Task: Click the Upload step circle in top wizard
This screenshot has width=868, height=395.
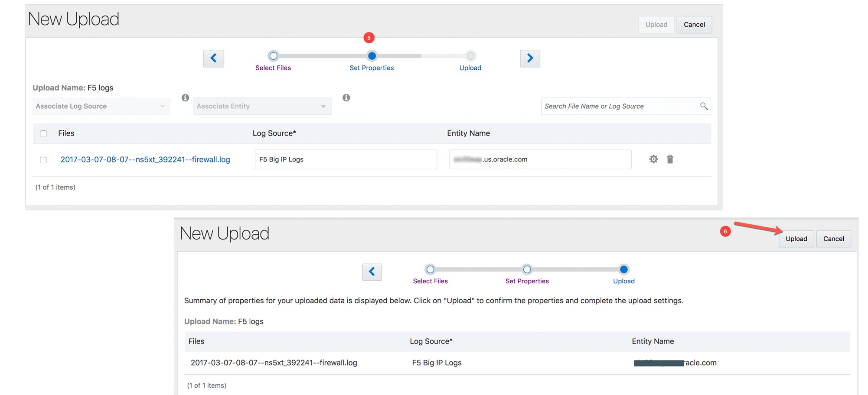Action: 470,56
